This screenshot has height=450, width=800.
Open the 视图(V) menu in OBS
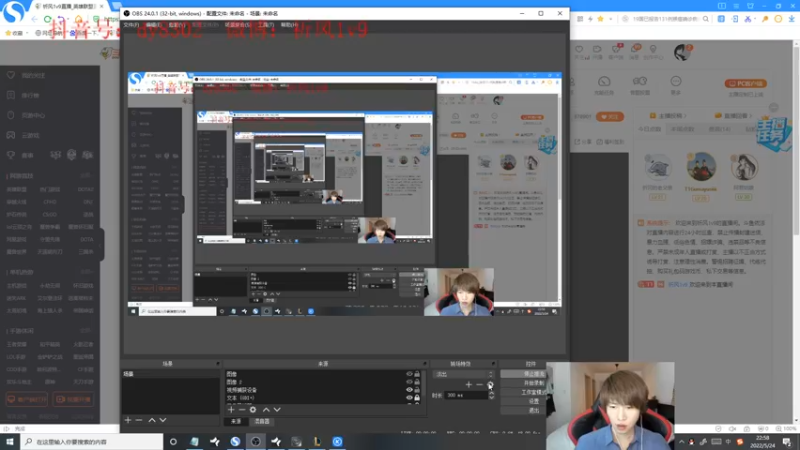176,24
